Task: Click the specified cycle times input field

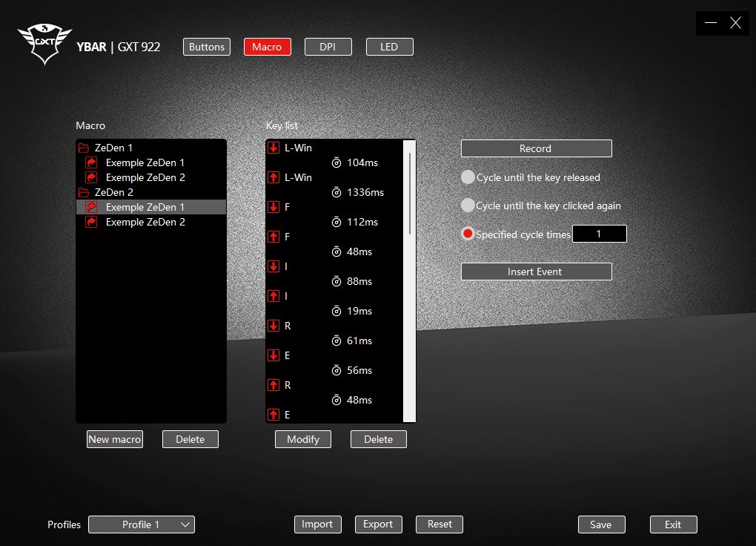Action: [599, 233]
